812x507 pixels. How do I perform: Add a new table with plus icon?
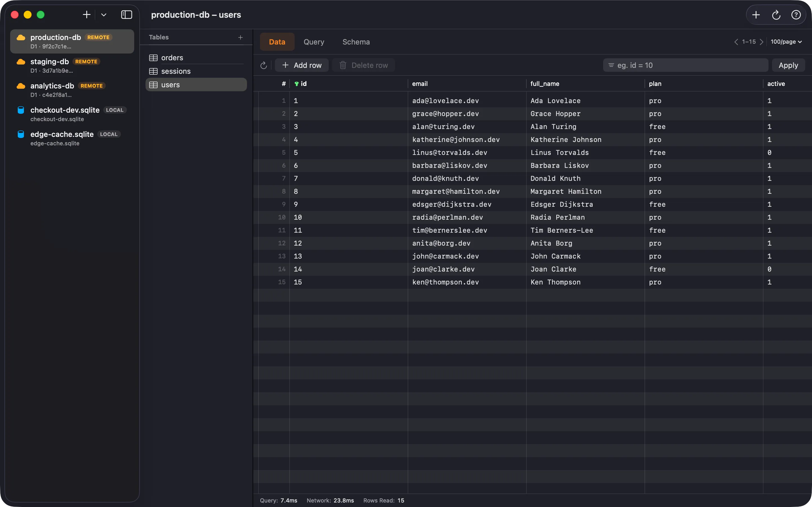point(240,37)
